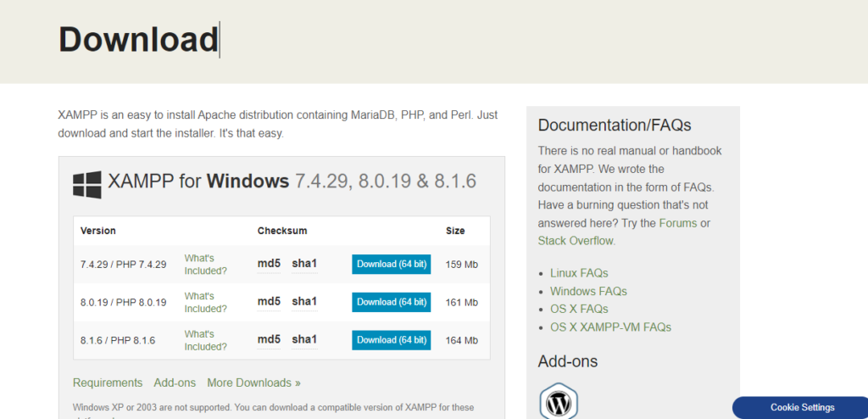This screenshot has height=419, width=868.
Task: Open More Downloads link
Action: coord(253,383)
